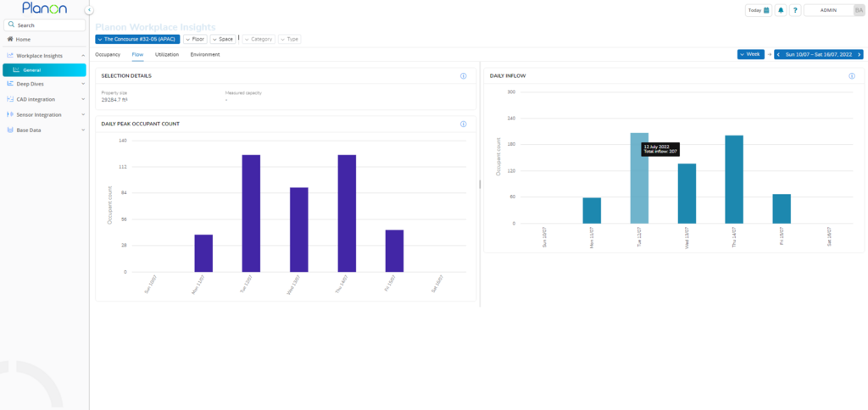The width and height of the screenshot is (868, 410).
Task: Click the Tue 12/07 peak occupant bar
Action: [251, 213]
